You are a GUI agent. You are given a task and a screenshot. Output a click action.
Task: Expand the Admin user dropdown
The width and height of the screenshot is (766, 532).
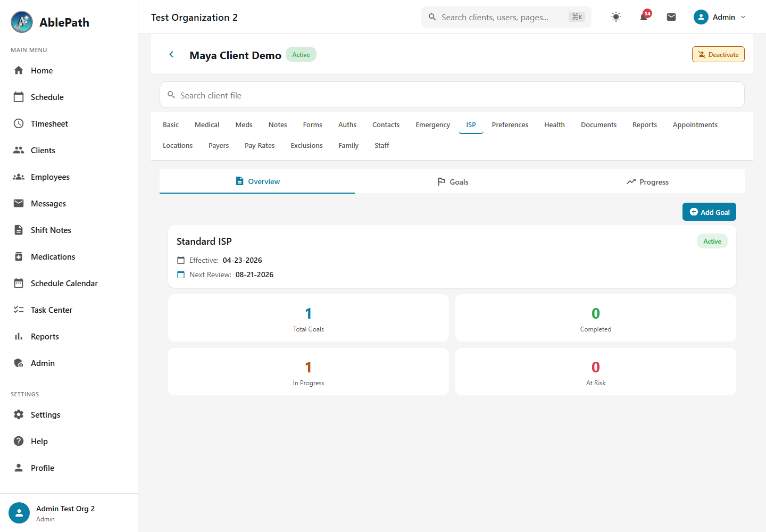click(720, 17)
